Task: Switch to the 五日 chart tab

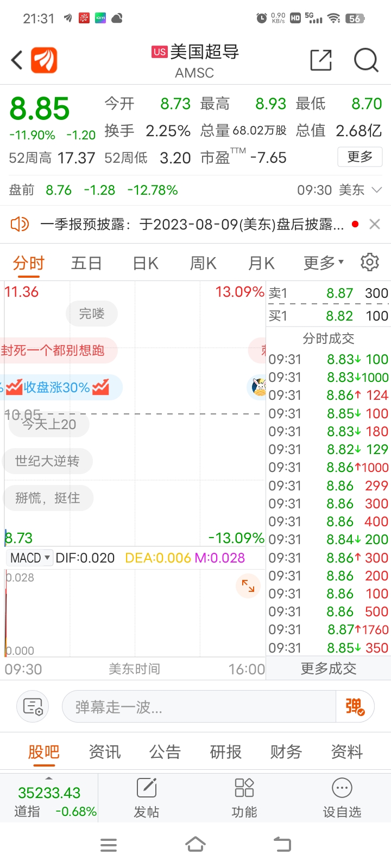Action: click(x=86, y=263)
